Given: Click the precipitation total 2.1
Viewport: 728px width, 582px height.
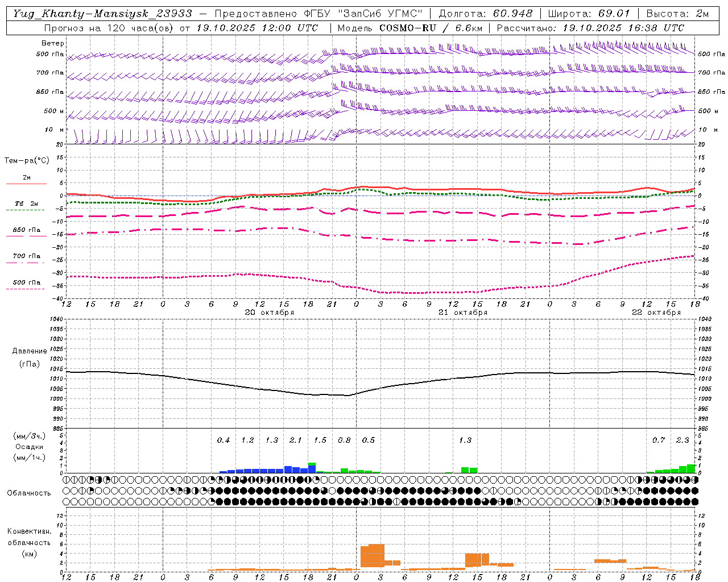Looking at the screenshot, I should (296, 440).
